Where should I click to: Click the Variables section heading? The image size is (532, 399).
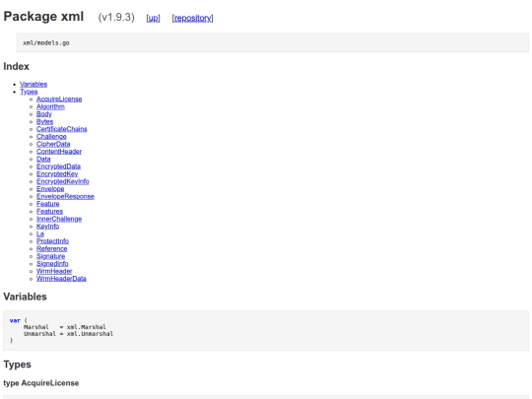25,297
